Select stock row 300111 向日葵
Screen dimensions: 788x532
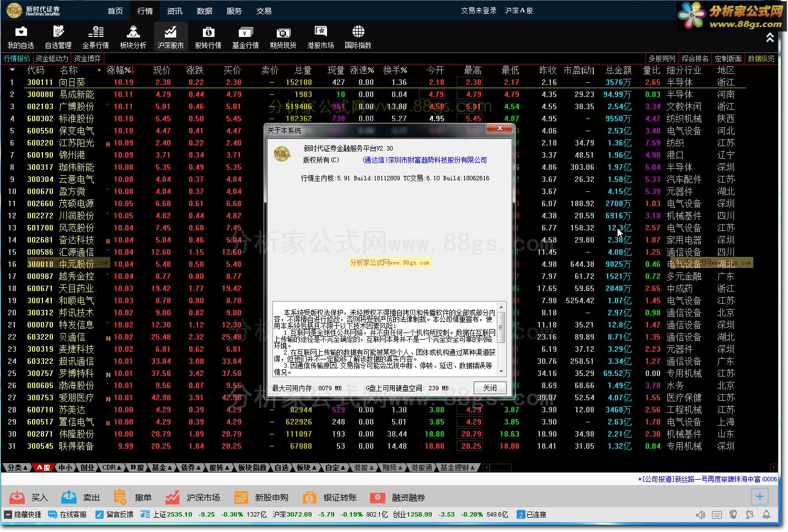point(373,82)
